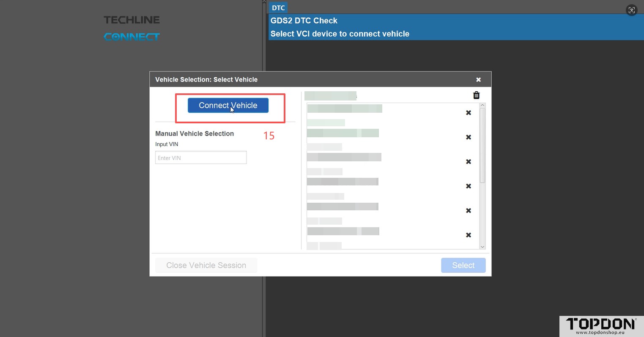Remove the sixth vehicle entry with its X
The width and height of the screenshot is (644, 337).
[x=469, y=235]
